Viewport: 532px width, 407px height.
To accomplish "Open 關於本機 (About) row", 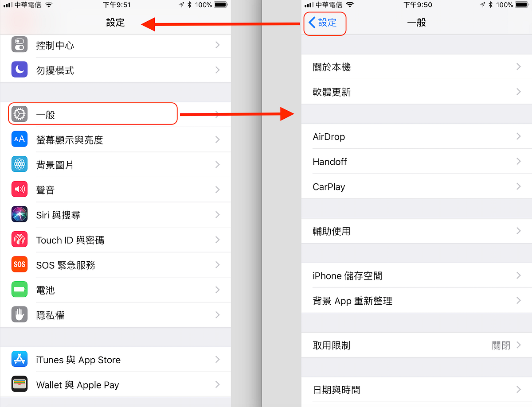I will tap(417, 67).
